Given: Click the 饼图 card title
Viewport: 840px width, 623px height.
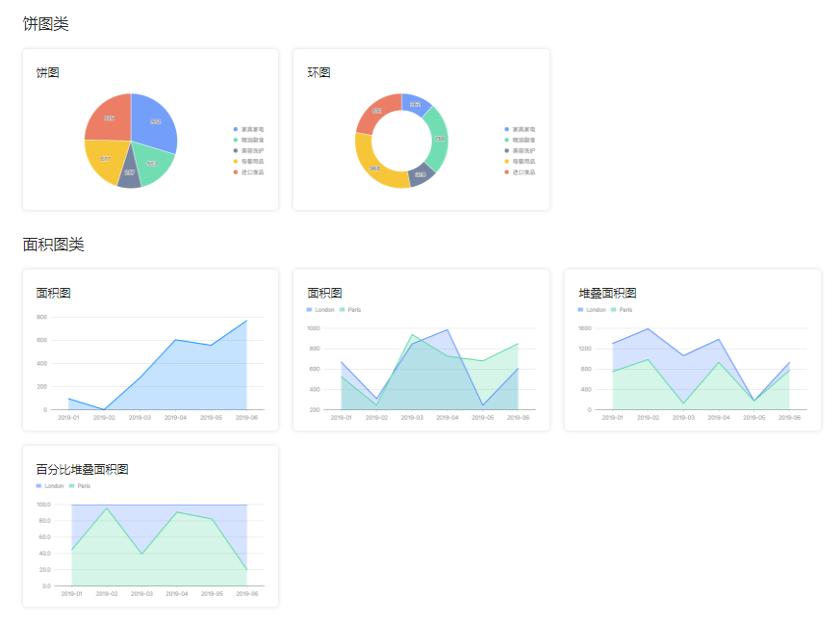Looking at the screenshot, I should [x=48, y=73].
